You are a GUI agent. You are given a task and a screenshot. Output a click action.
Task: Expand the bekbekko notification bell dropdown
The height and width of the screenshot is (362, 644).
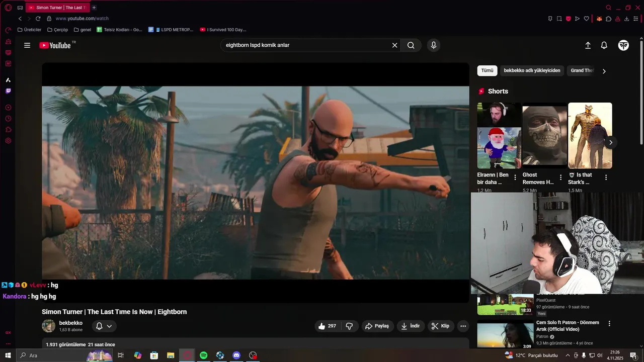[x=104, y=326]
